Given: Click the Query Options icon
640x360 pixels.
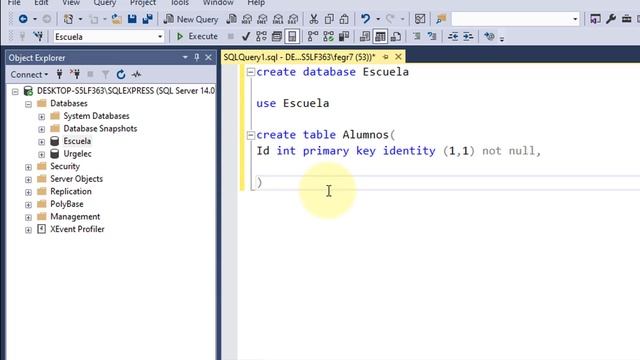Looking at the screenshot, I should click(x=277, y=37).
